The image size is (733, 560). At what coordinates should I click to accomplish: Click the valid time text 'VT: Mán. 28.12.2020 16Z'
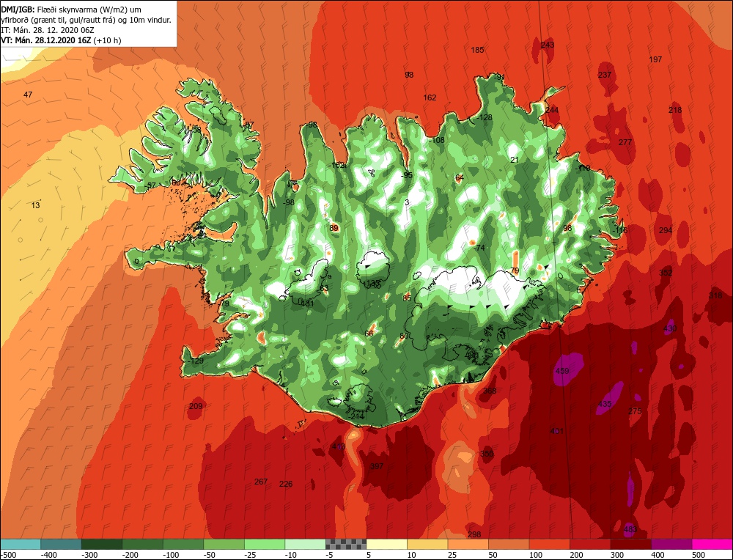(x=45, y=40)
